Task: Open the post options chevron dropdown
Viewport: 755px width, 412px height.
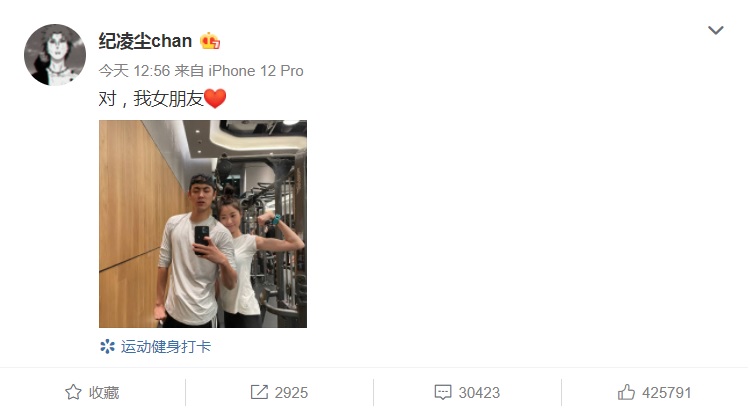Action: coord(716,30)
